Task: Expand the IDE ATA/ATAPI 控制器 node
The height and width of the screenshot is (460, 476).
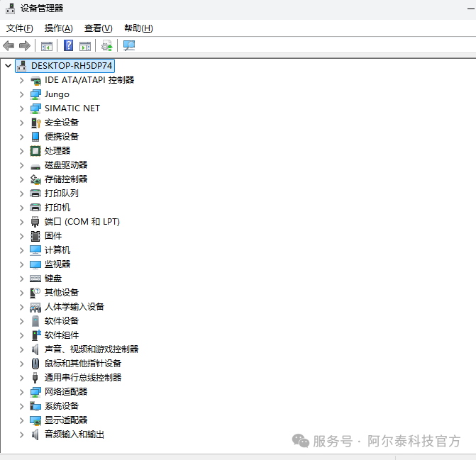Action: pos(21,80)
